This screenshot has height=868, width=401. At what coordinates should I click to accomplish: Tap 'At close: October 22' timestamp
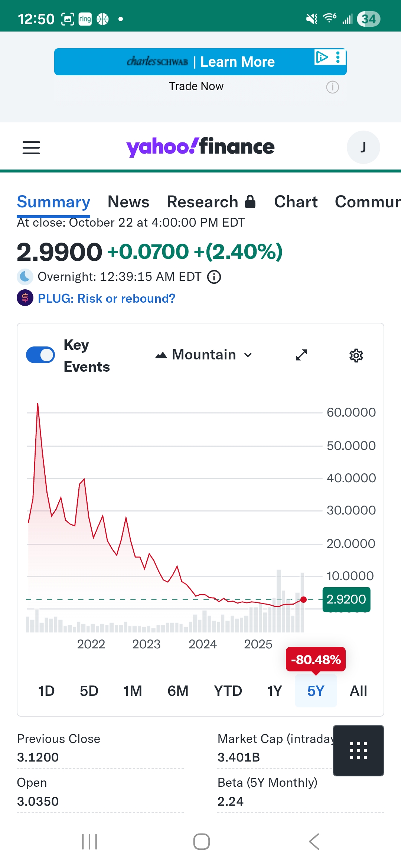tap(131, 223)
